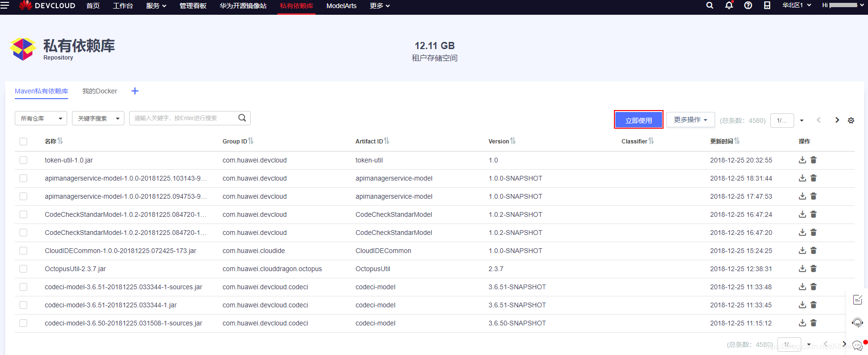Click the Huawei DevCloud logo
This screenshot has height=355, width=868.
tap(47, 6)
